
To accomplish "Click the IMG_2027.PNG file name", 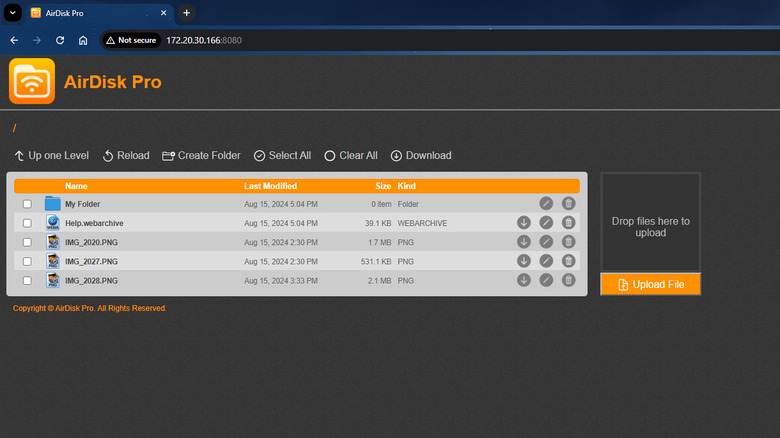I will (91, 261).
